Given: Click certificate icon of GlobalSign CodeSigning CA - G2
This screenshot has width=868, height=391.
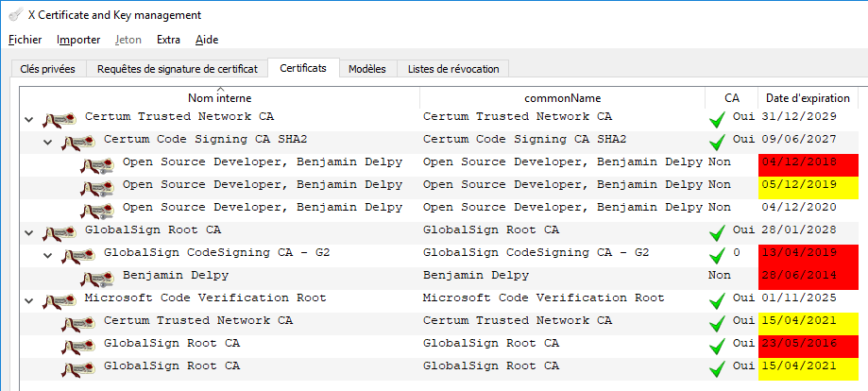Looking at the screenshot, I should pos(78,255).
